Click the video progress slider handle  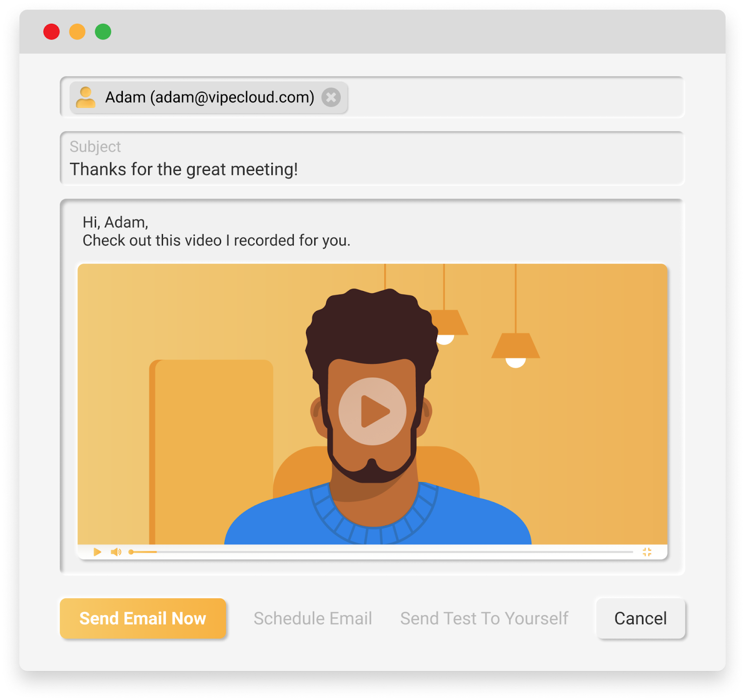[x=131, y=552]
